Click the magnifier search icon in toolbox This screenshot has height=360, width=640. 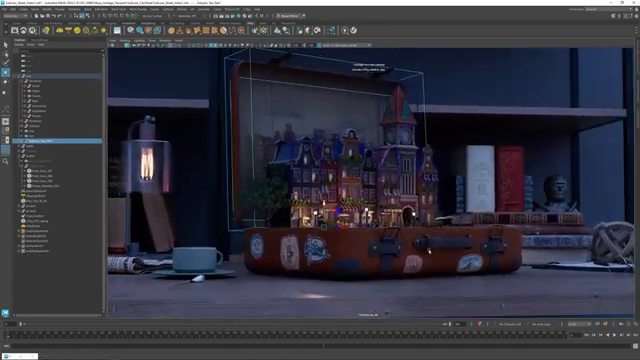point(5,161)
